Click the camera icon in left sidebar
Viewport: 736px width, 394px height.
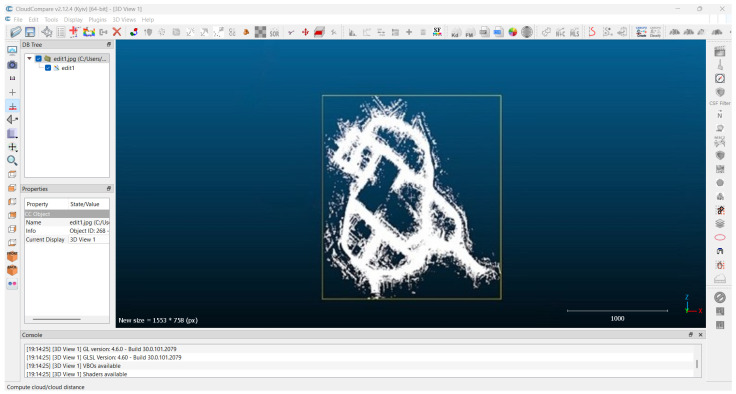pyautogui.click(x=12, y=64)
